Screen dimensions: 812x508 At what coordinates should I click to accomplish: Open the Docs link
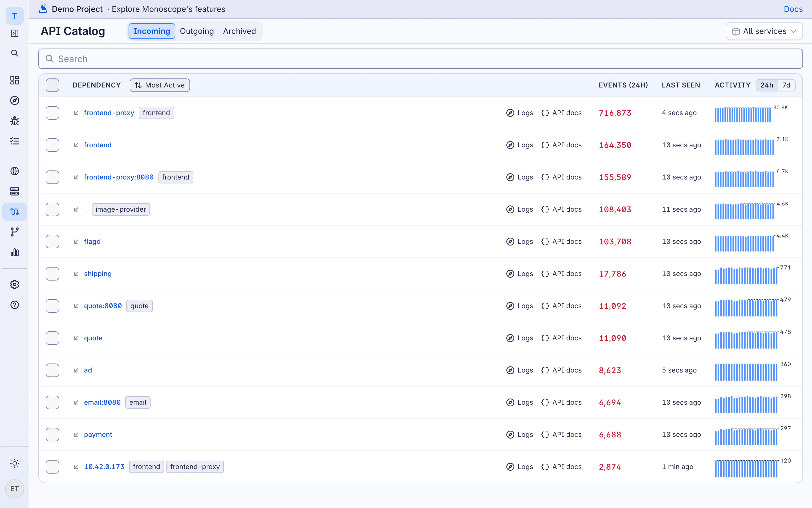pos(793,9)
